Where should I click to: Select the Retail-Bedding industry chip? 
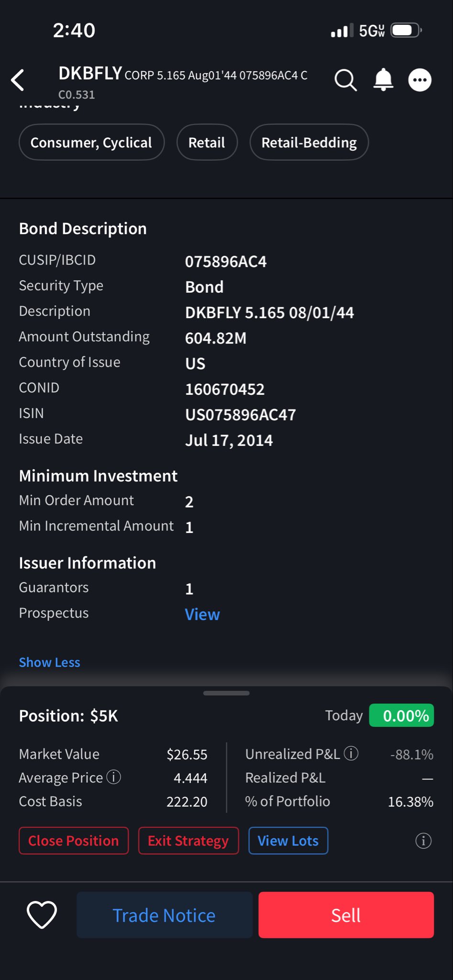click(x=309, y=142)
